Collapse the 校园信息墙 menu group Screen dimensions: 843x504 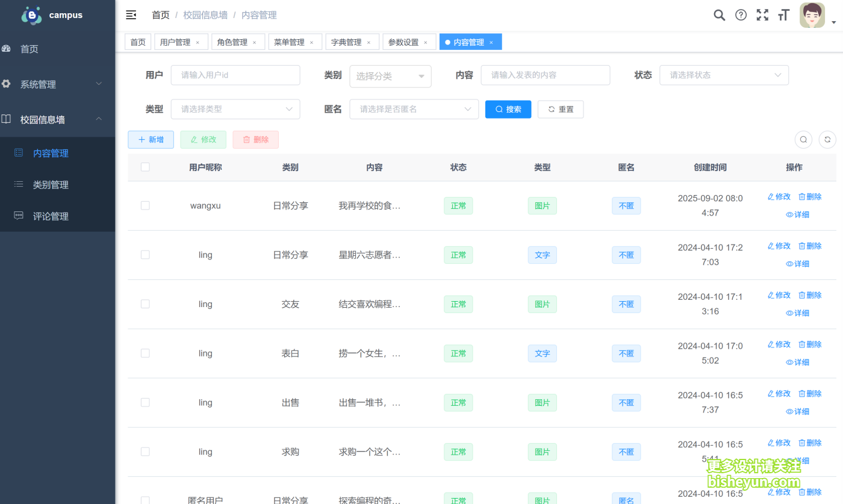point(53,119)
